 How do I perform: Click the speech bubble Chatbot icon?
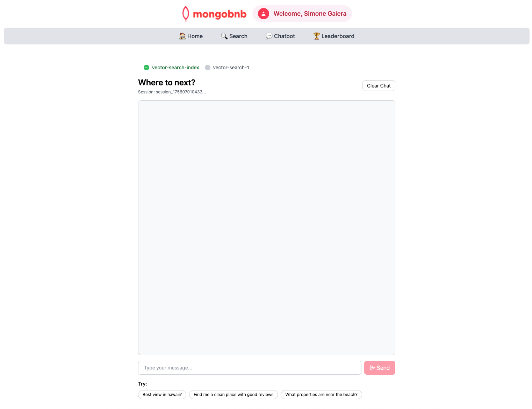pyautogui.click(x=269, y=36)
